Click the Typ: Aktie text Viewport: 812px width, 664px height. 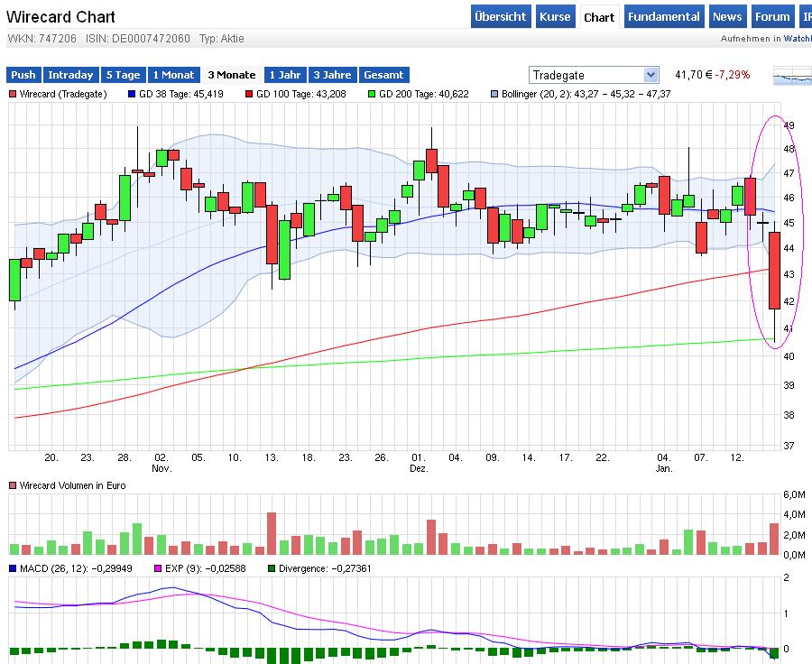coord(222,39)
